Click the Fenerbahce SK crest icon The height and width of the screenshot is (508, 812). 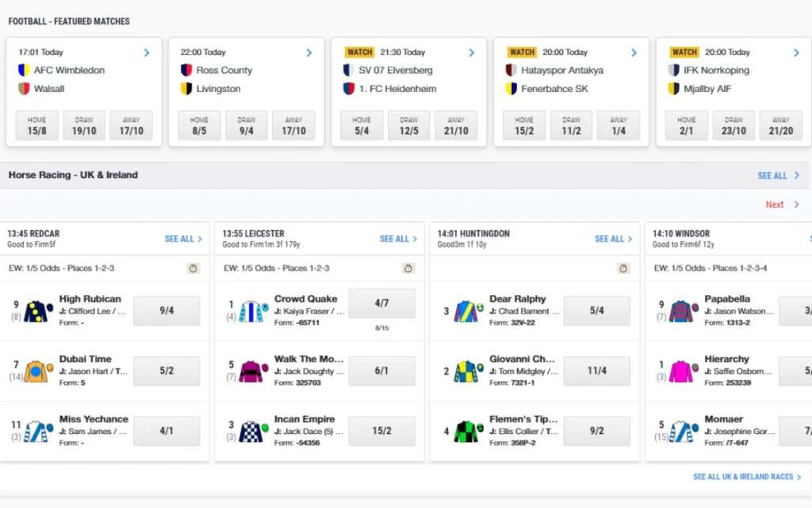click(x=511, y=89)
